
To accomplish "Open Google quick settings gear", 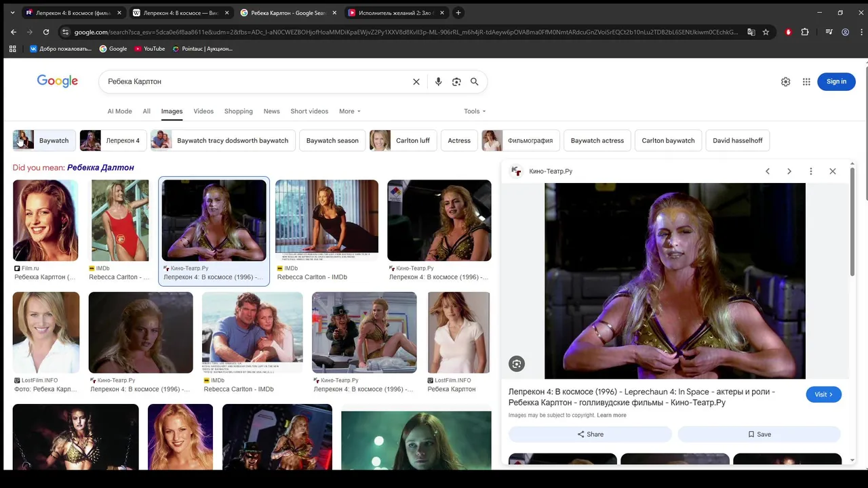I will [785, 81].
